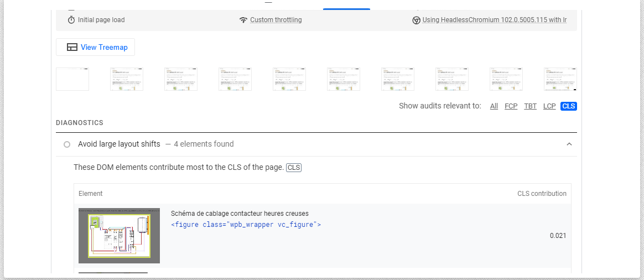
Task: Click the wifi throttling icon
Action: point(243,20)
